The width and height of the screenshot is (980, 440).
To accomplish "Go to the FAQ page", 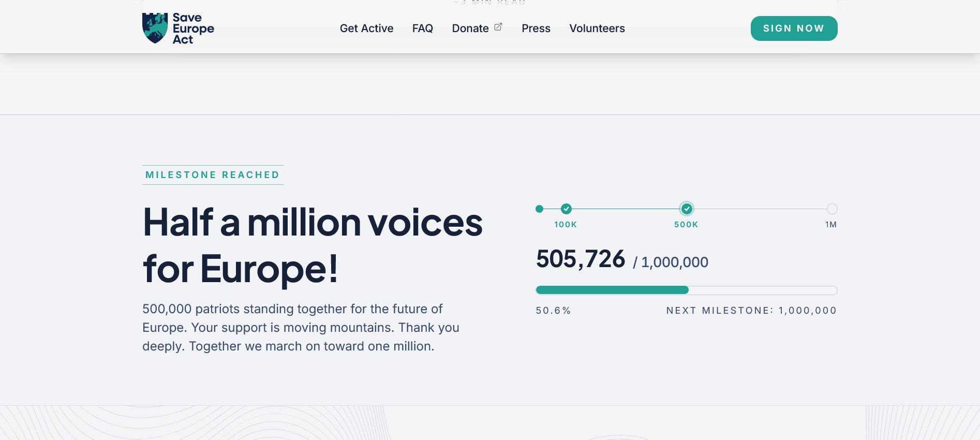I will click(x=423, y=28).
